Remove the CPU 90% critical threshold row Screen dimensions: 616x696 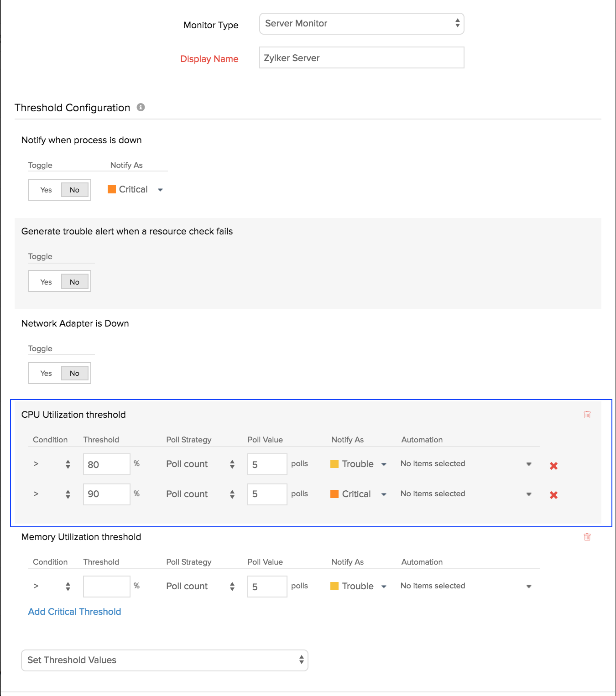[553, 495]
